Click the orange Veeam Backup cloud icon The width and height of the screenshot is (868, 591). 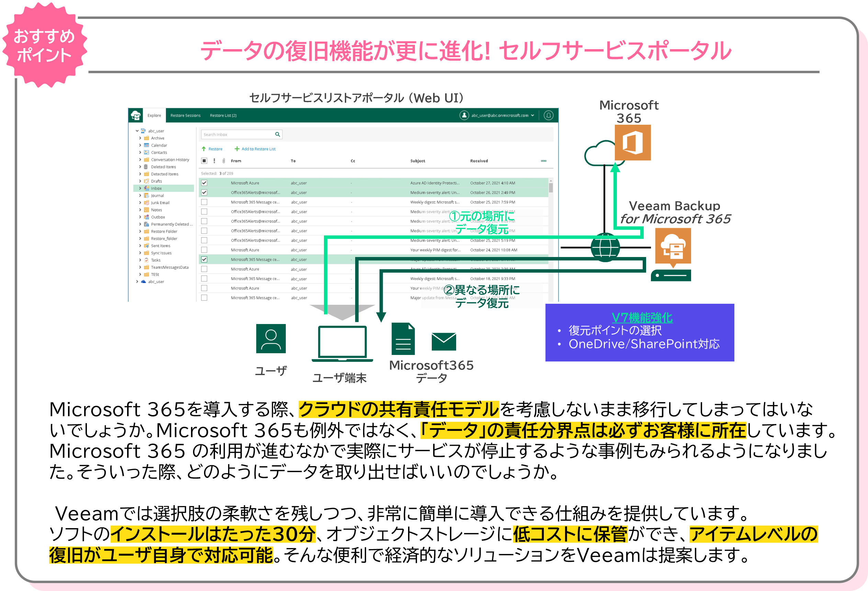pyautogui.click(x=673, y=247)
